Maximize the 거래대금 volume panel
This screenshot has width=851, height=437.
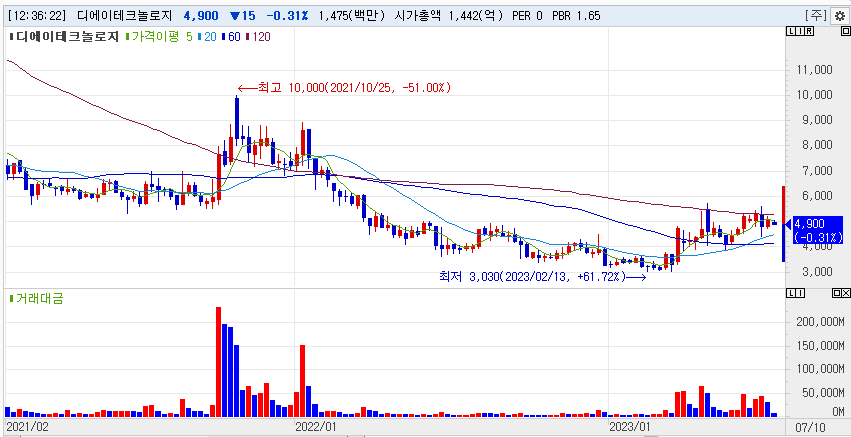tap(836, 293)
